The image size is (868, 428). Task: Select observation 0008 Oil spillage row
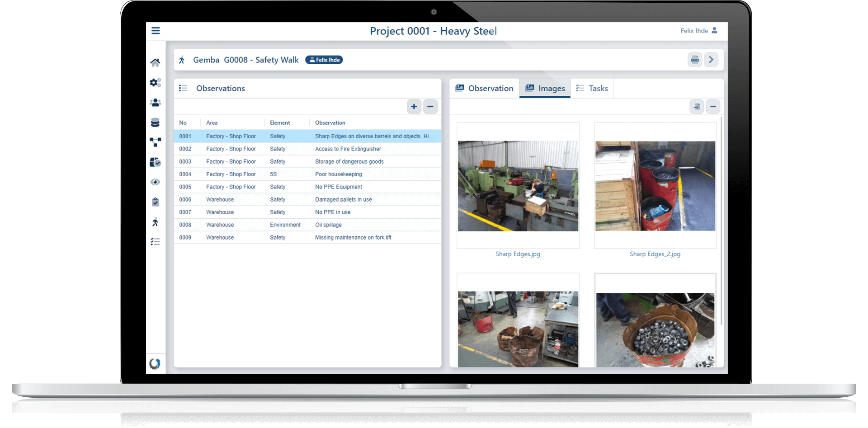[x=307, y=225]
